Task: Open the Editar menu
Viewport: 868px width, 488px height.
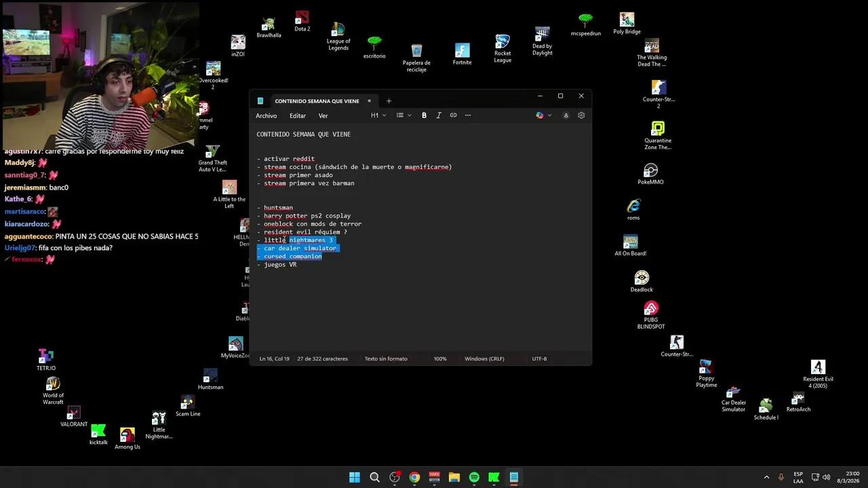Action: [297, 116]
